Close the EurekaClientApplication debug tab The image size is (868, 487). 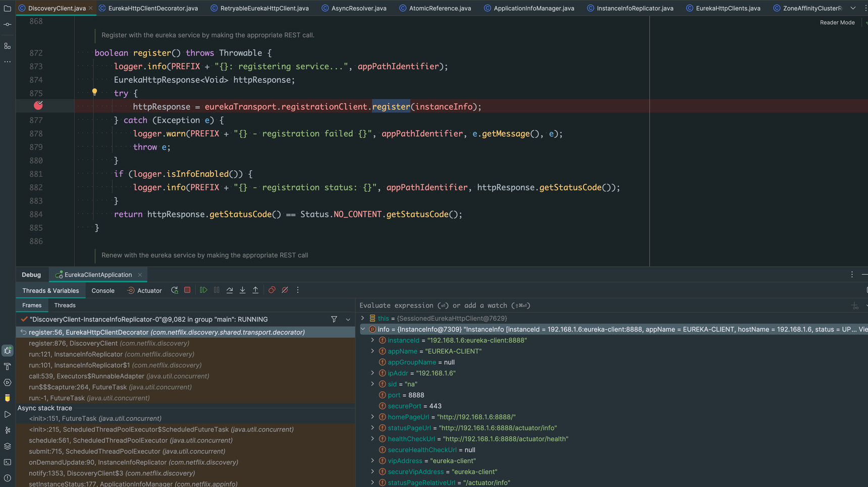click(x=140, y=275)
